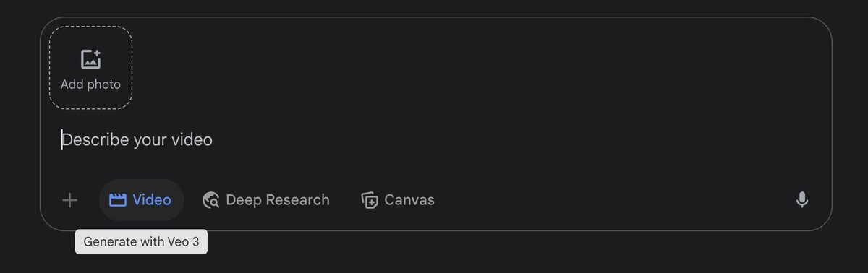868x273 pixels.
Task: Toggle off the highlighted Video chip
Action: [141, 200]
